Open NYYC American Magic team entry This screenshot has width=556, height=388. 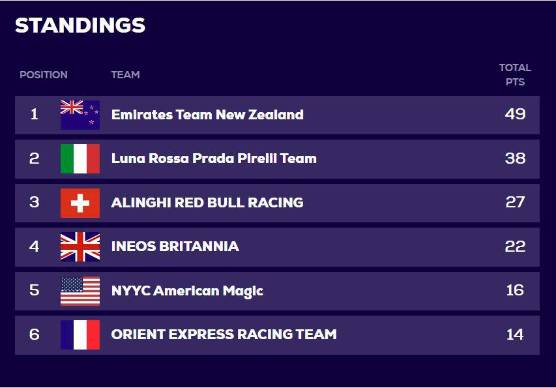[187, 291]
